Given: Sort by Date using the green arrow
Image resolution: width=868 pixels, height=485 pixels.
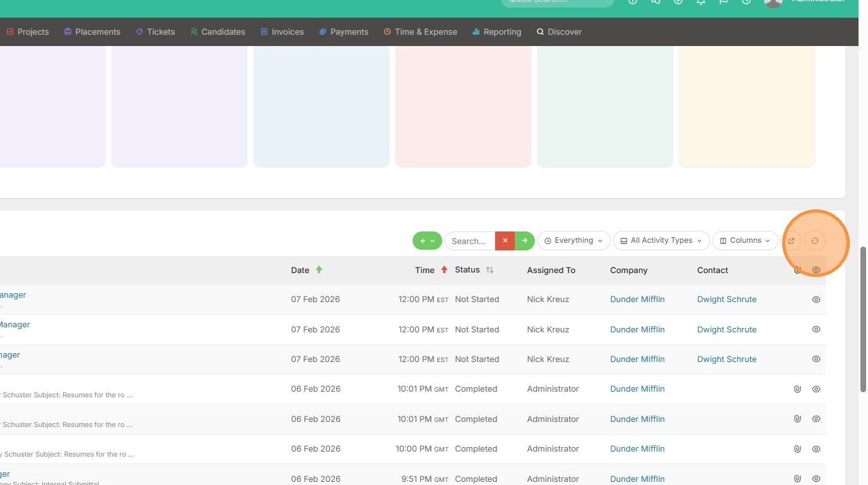Looking at the screenshot, I should tap(319, 270).
